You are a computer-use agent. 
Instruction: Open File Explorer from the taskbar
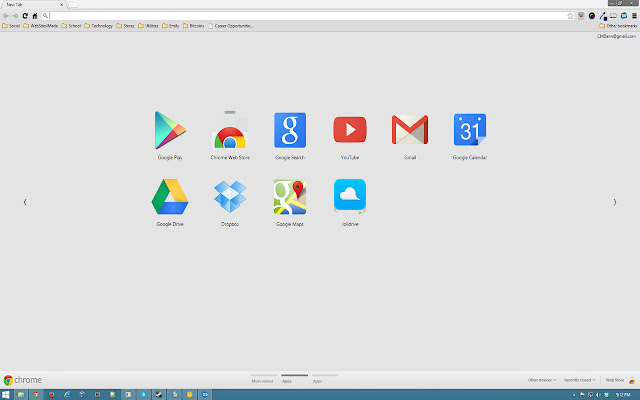[20, 394]
